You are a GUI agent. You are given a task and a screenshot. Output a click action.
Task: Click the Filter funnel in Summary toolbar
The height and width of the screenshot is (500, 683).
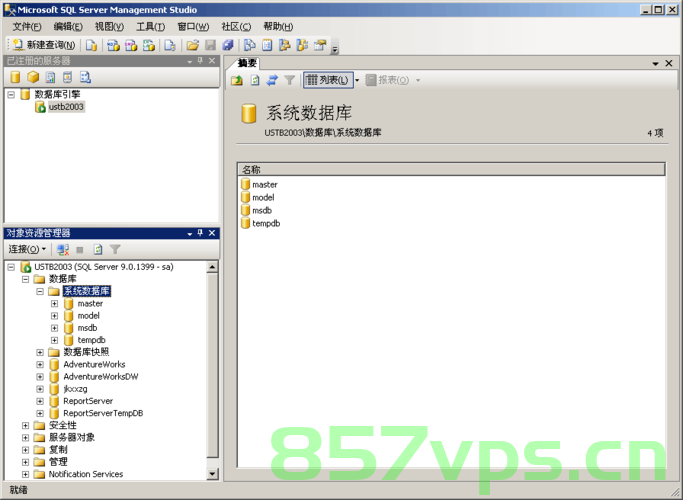coord(290,80)
